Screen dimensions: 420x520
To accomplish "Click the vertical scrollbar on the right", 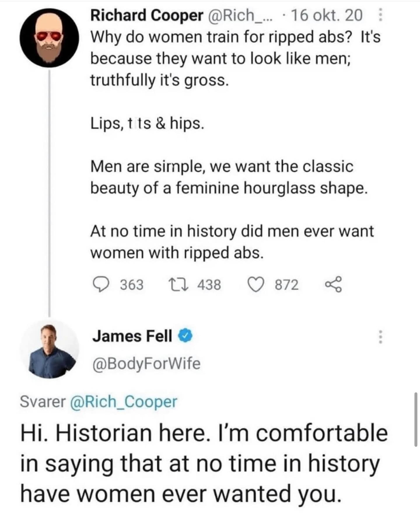I will tap(416, 419).
